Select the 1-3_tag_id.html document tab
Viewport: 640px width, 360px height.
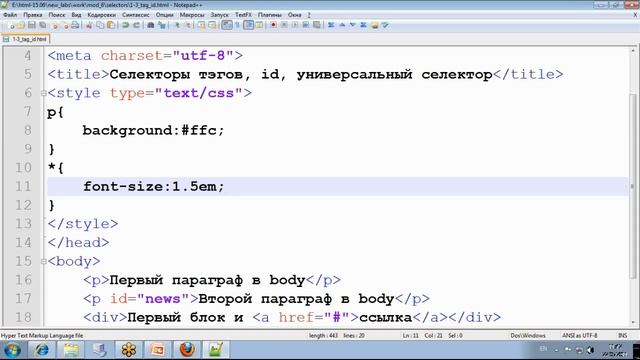click(x=26, y=39)
